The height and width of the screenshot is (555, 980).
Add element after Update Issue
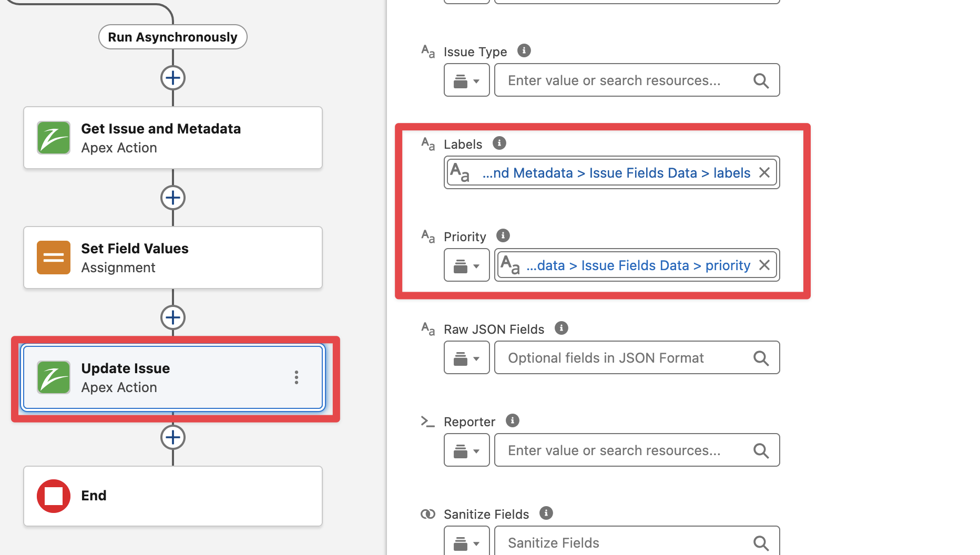click(172, 437)
